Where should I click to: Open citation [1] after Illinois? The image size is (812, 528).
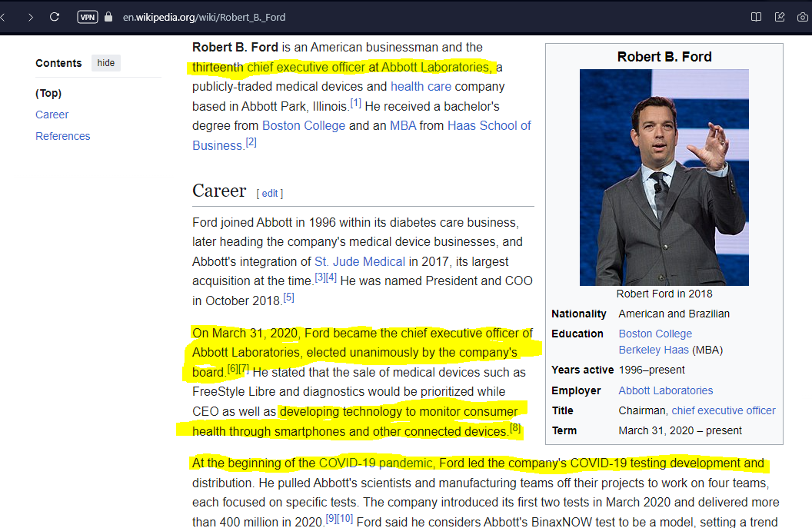pos(356,102)
